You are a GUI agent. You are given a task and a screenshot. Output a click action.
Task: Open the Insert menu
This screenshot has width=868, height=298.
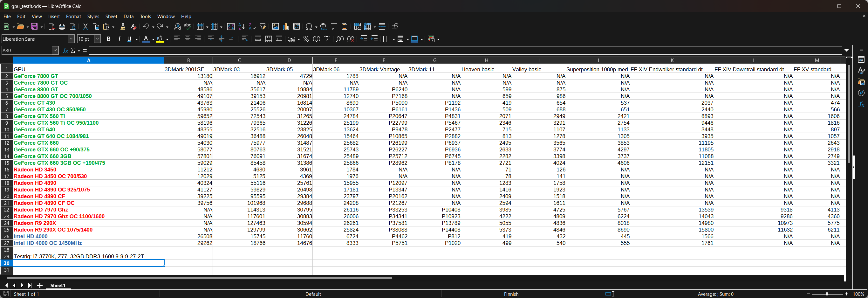54,17
